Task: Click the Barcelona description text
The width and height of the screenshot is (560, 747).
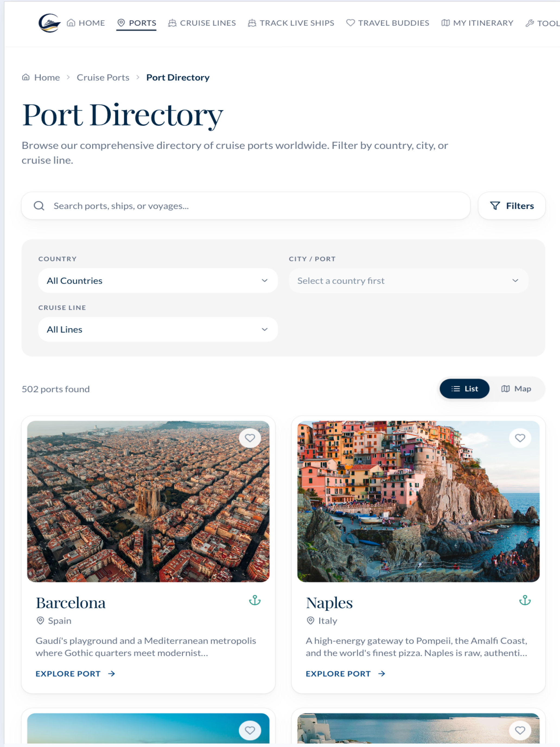Action: [x=146, y=647]
